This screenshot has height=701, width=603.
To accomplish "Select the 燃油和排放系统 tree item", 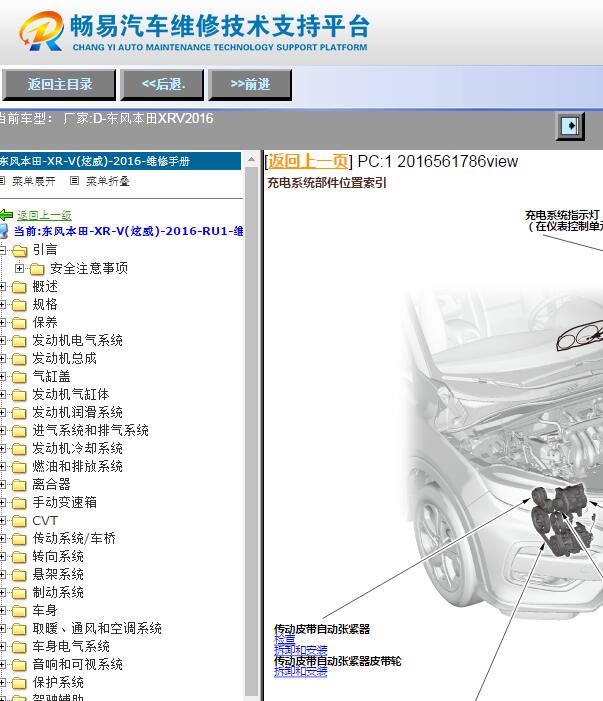I will coord(77,466).
